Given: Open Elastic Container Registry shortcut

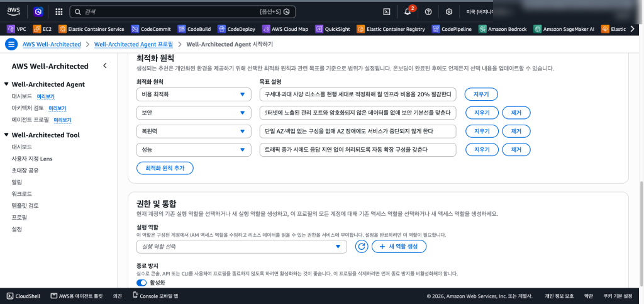Looking at the screenshot, I should click(x=391, y=29).
